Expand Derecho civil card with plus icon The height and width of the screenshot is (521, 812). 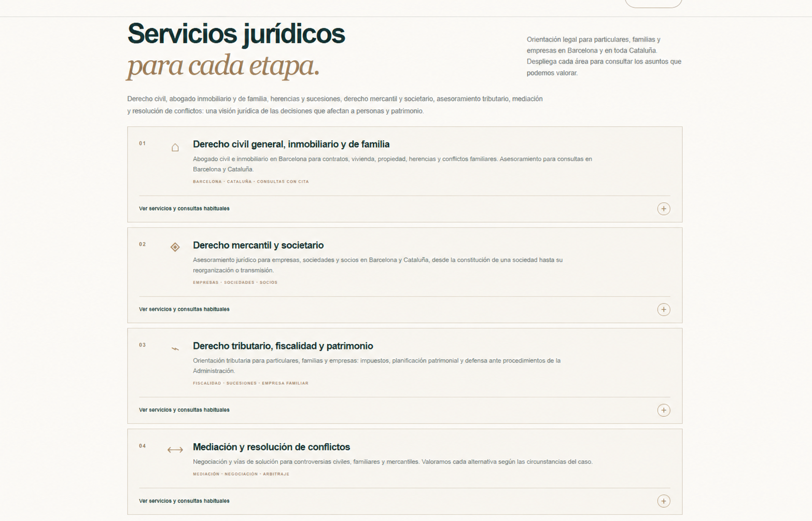click(664, 208)
